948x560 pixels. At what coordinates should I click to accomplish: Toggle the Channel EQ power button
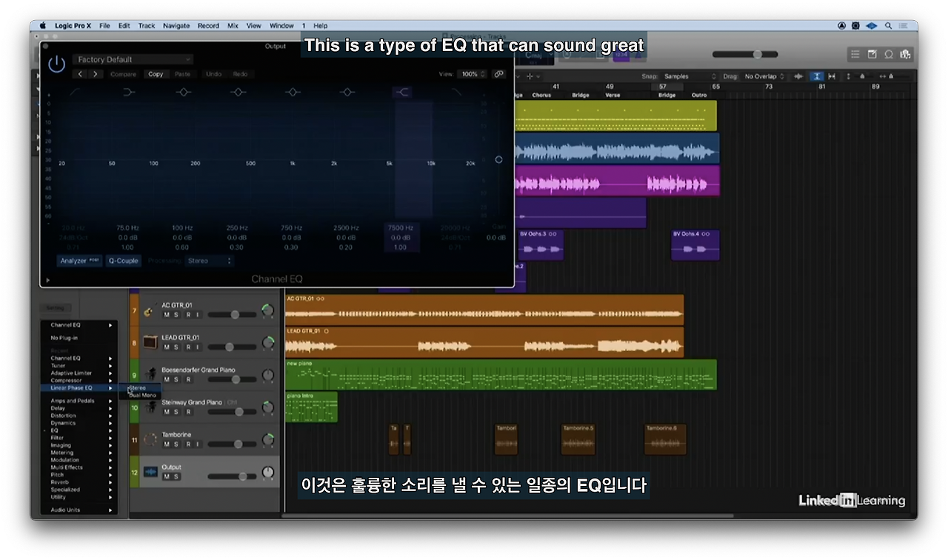[56, 64]
